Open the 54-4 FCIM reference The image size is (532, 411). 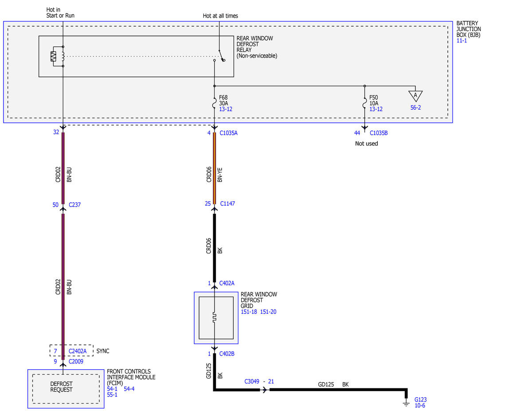coord(129,389)
